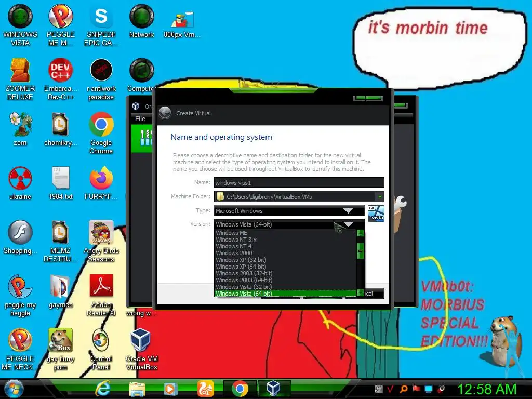Open the WINDOWS VISTA desktop icon
The image size is (532, 399).
[20, 25]
